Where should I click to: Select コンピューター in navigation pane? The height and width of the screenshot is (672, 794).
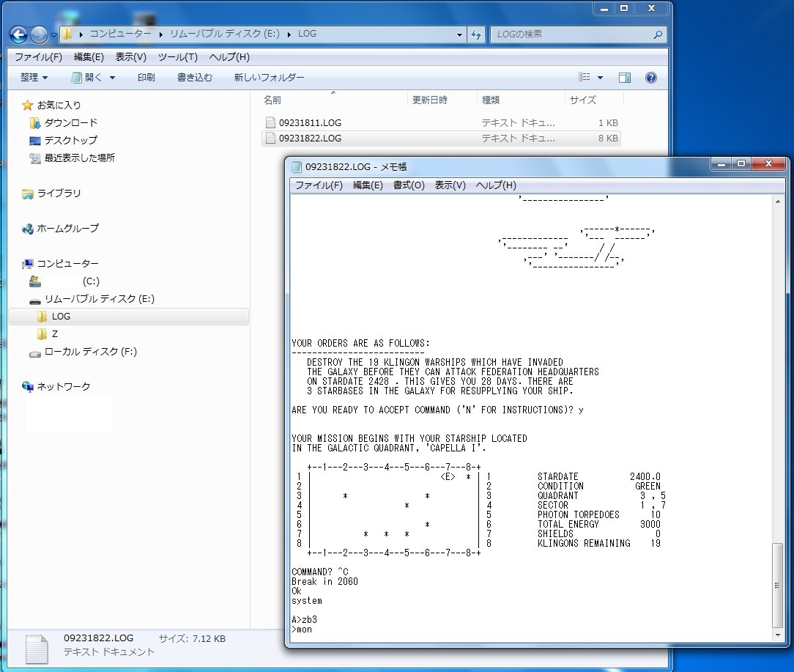coord(68,264)
